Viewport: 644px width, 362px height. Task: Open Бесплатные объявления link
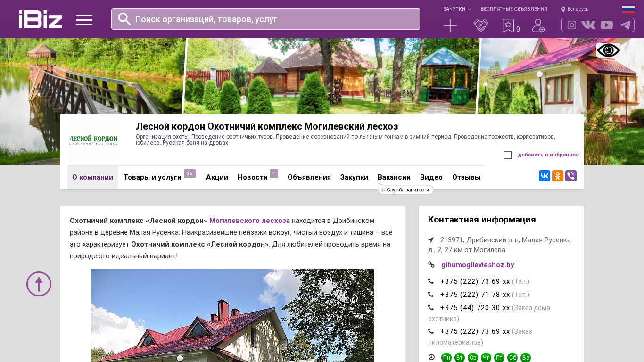pyautogui.click(x=514, y=9)
